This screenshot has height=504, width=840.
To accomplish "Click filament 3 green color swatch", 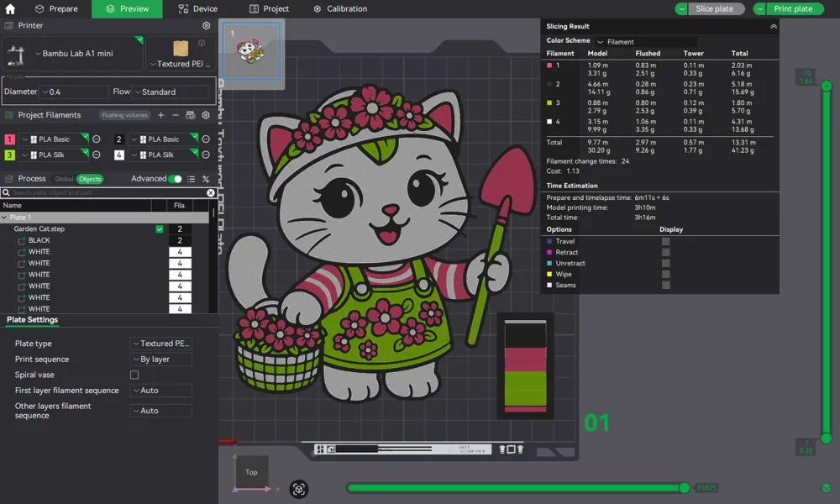I will coord(9,155).
